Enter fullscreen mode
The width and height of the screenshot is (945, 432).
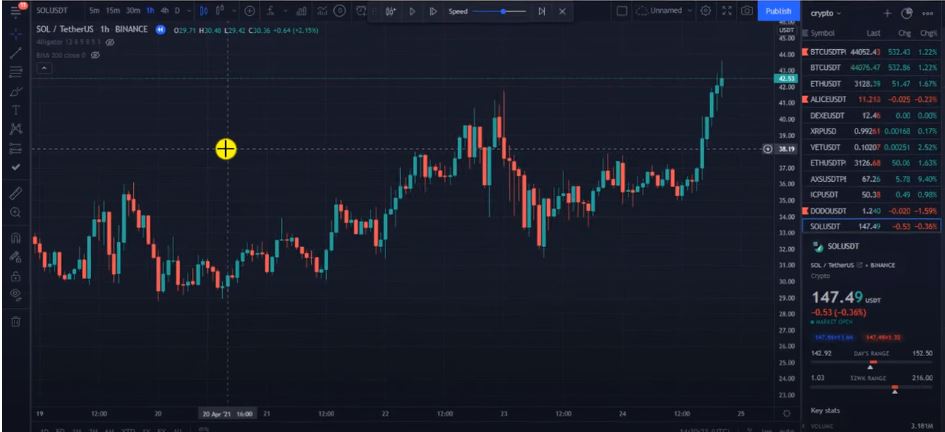(727, 11)
